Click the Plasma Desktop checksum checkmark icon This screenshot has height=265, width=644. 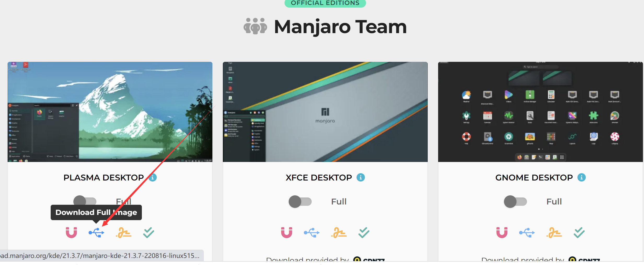(149, 233)
